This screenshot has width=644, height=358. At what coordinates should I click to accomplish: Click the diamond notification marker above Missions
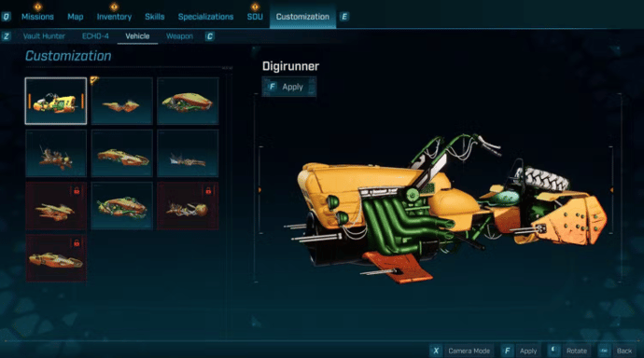[x=37, y=7]
